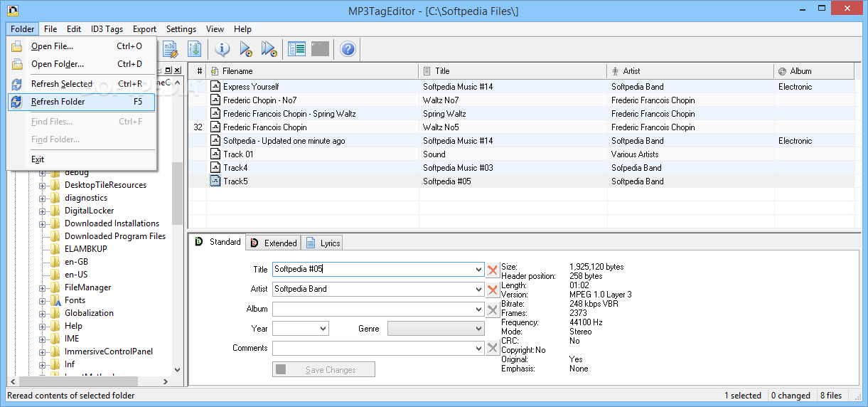868x407 pixels.
Task: Sort by the Filename column header
Action: [313, 71]
